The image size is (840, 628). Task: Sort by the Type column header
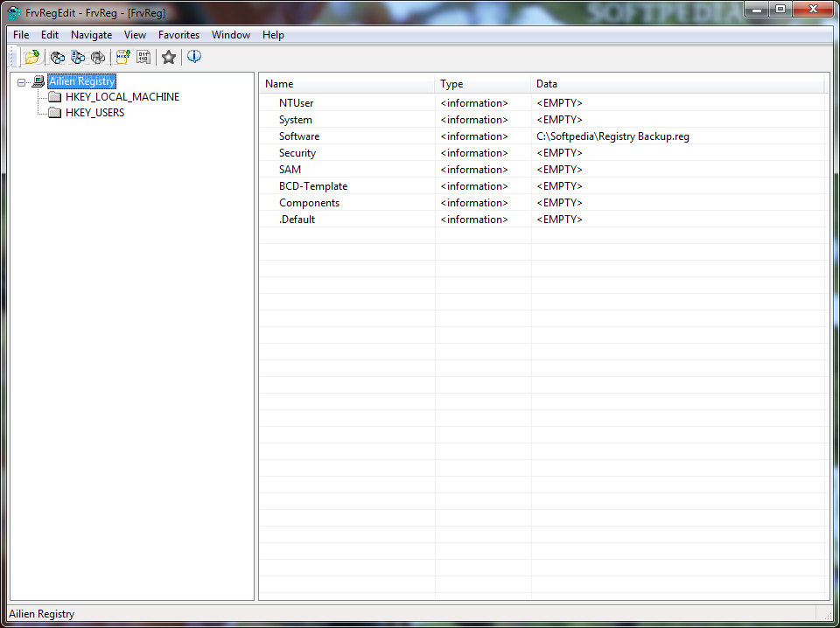point(483,84)
